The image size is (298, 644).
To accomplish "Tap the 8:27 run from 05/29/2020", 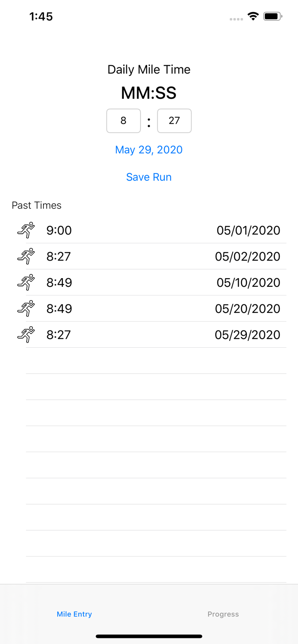I will [148, 334].
